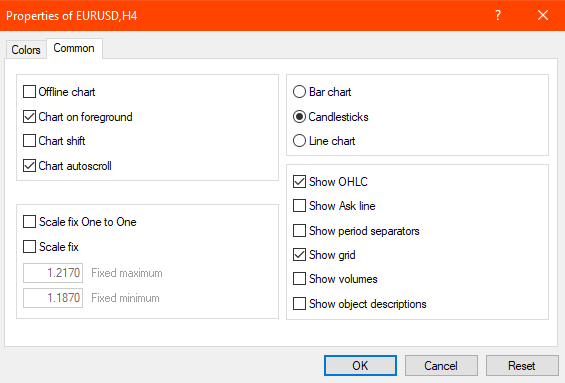Screen dimensions: 565x383
Task: Disable the Show grid checkbox
Action: pos(299,255)
